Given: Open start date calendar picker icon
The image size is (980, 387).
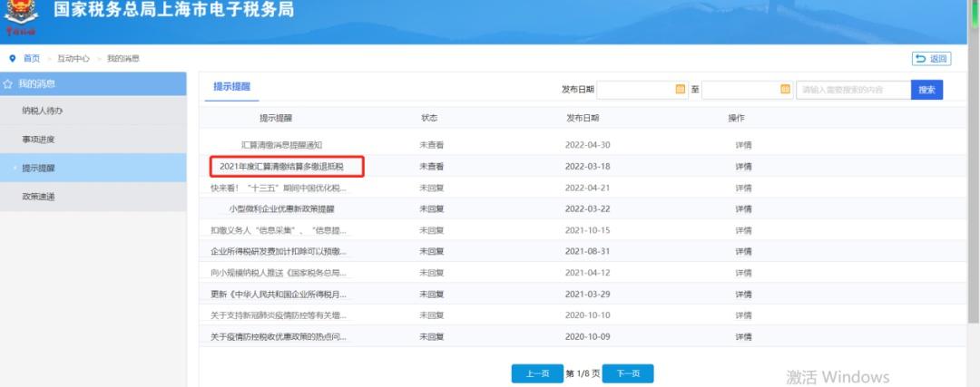Looking at the screenshot, I should (x=680, y=89).
